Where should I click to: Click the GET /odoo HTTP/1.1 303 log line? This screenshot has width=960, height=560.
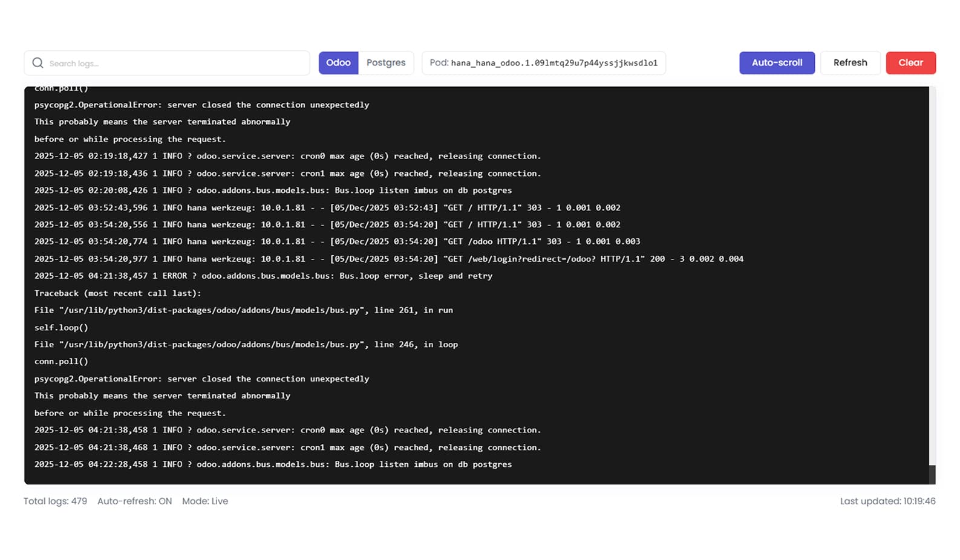click(x=337, y=241)
